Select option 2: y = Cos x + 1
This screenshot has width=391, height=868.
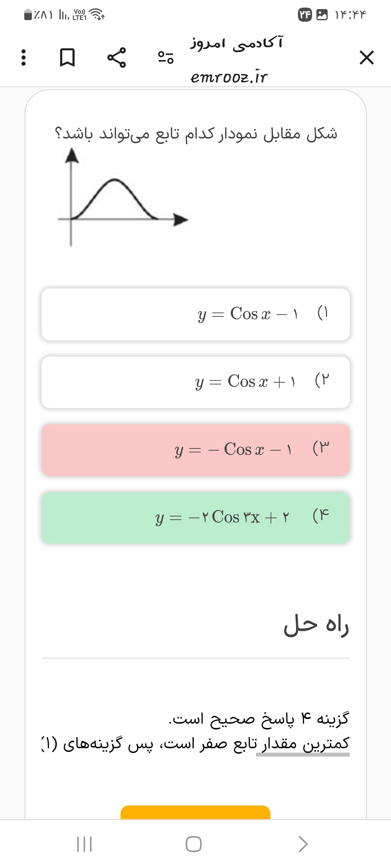pyautogui.click(x=195, y=382)
